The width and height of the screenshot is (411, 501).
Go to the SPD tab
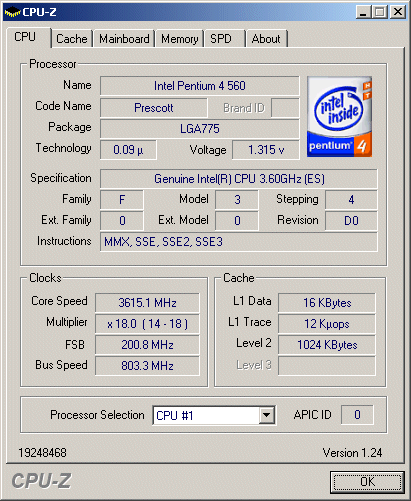[x=225, y=39]
